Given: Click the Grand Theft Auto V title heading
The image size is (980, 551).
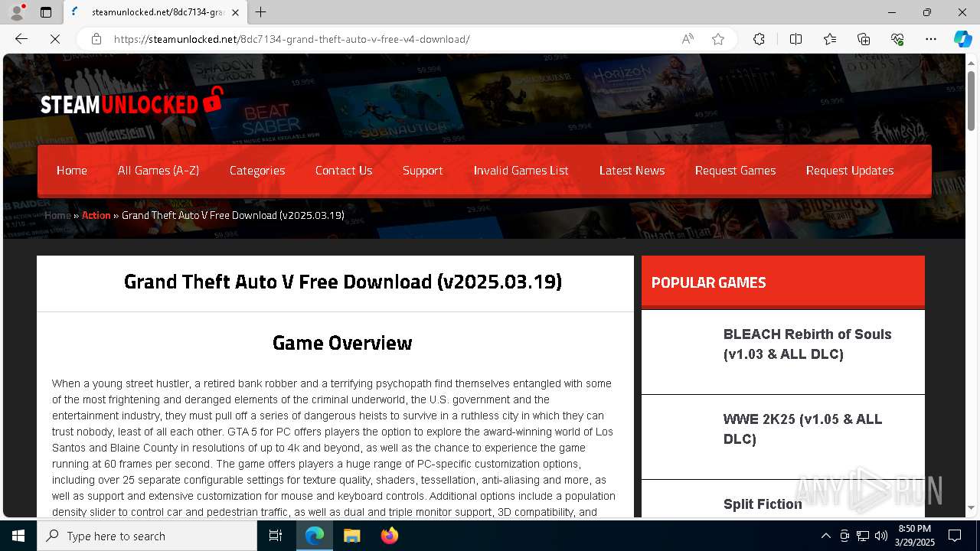Looking at the screenshot, I should (x=343, y=282).
